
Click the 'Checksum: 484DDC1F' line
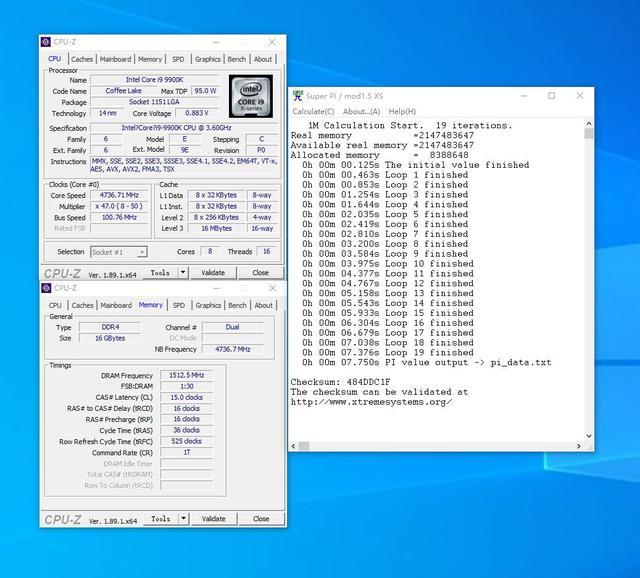[x=340, y=382]
